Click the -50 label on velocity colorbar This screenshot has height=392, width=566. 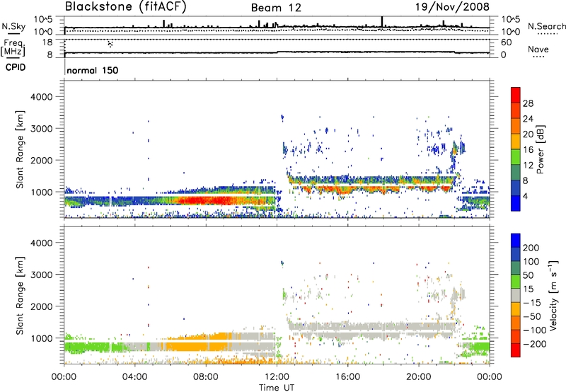pyautogui.click(x=532, y=316)
